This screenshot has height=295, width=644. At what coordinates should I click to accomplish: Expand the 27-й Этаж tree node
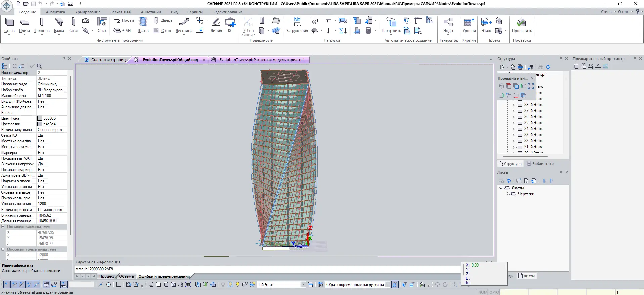tap(513, 111)
